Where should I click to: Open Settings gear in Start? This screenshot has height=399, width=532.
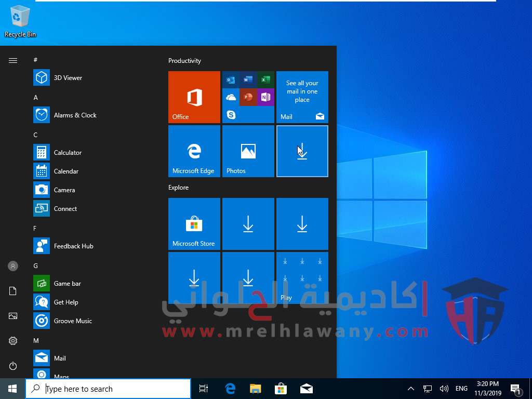[x=13, y=341]
